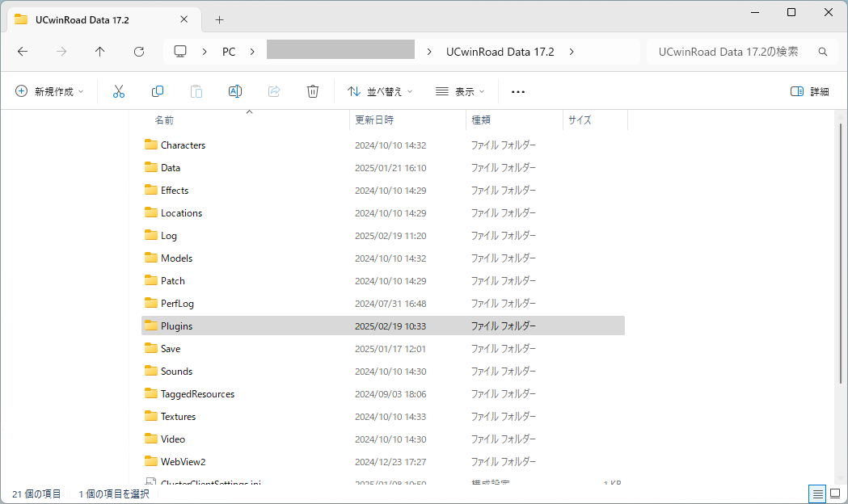848x504 pixels.
Task: Click the Rename icon in toolbar
Action: [x=235, y=91]
